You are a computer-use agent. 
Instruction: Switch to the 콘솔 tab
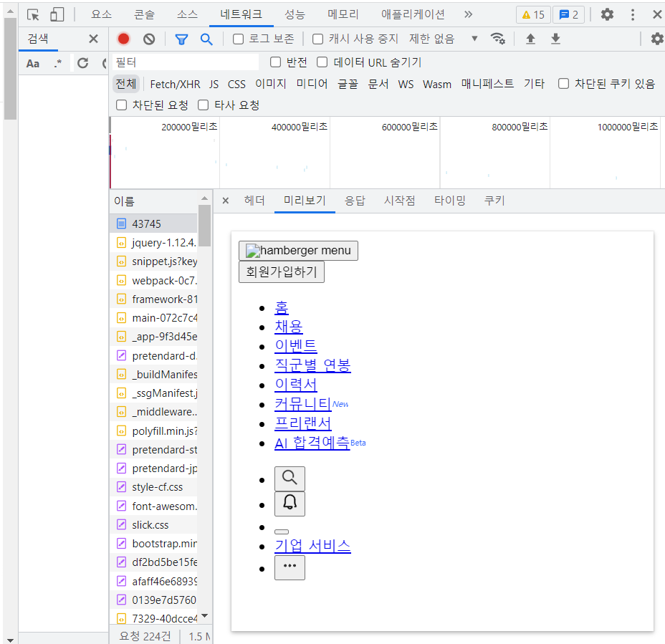pos(145,15)
